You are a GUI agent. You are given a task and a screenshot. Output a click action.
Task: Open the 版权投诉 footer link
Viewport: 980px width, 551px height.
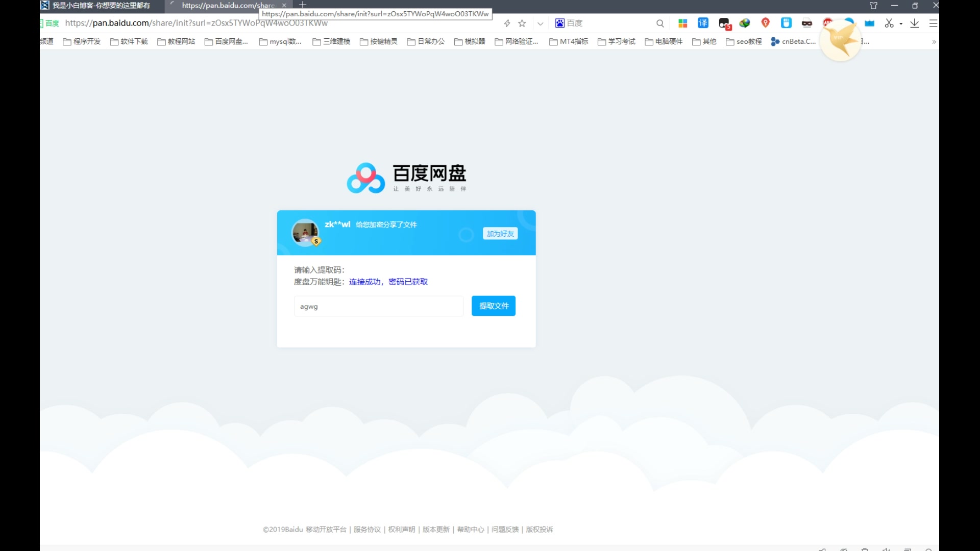coord(540,530)
